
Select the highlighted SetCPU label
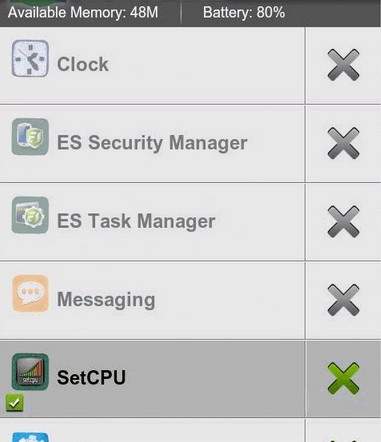[x=91, y=377]
